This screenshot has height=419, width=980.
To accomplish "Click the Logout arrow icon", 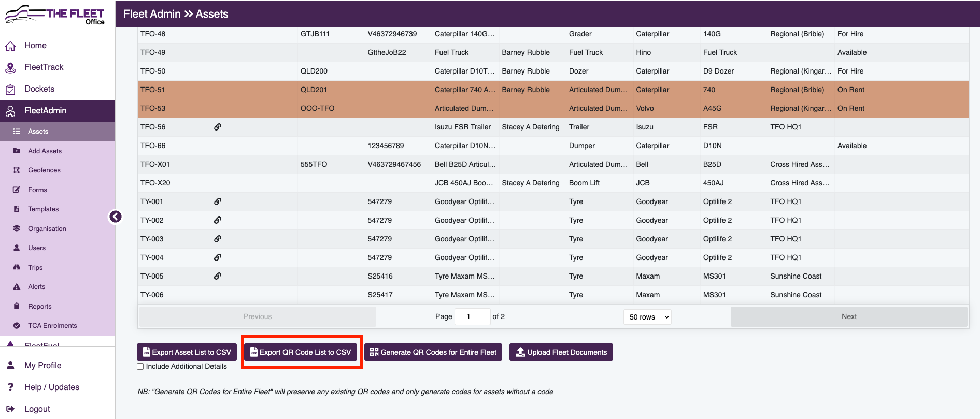I will coord(10,409).
